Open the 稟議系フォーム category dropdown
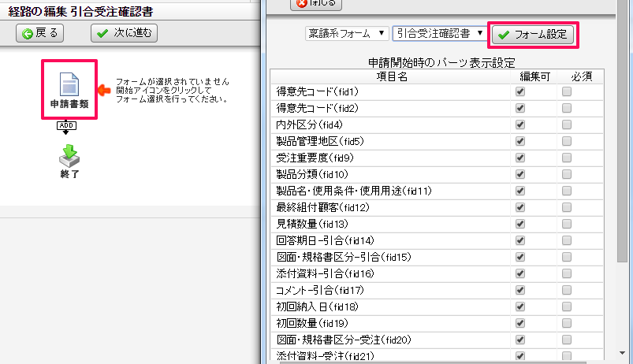The width and height of the screenshot is (633, 364). point(347,34)
